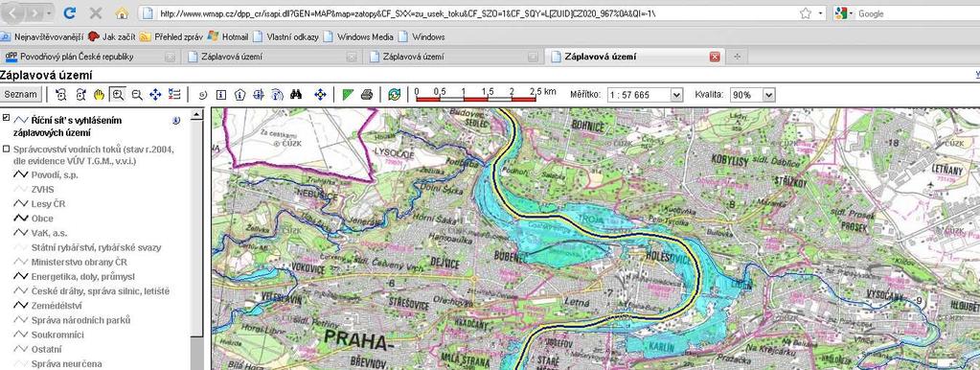Select the hand pan tool
The height and width of the screenshot is (370, 980).
point(99,95)
